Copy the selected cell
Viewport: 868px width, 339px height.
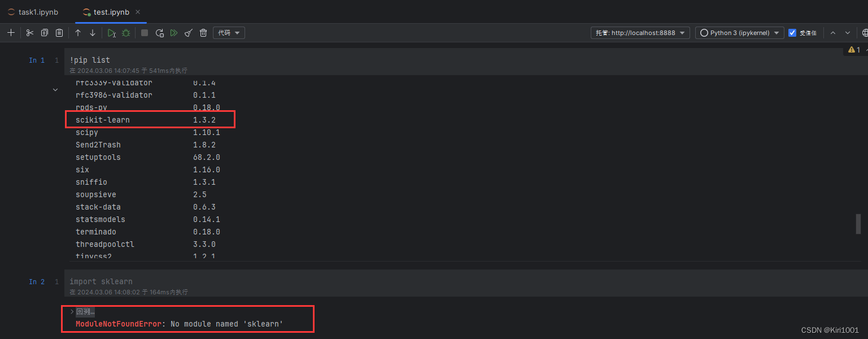[45, 32]
